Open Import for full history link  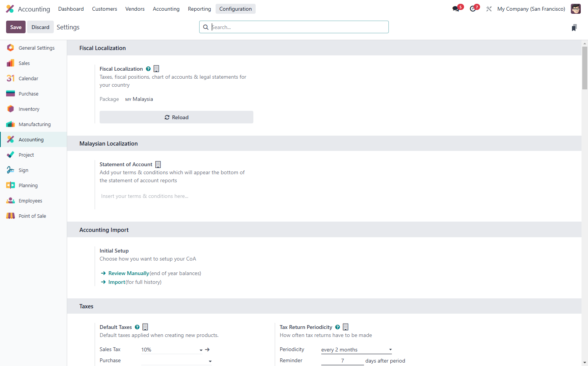[117, 282]
